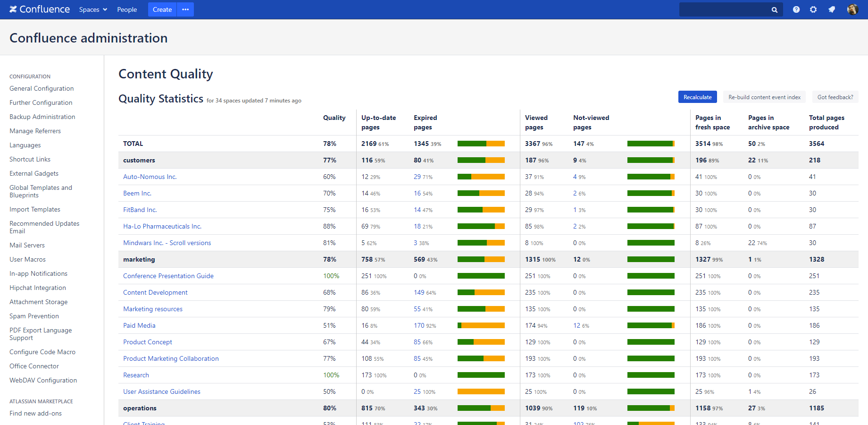The width and height of the screenshot is (868, 425).
Task: Click the TOTAL up-to-date progress bar
Action: (x=481, y=144)
